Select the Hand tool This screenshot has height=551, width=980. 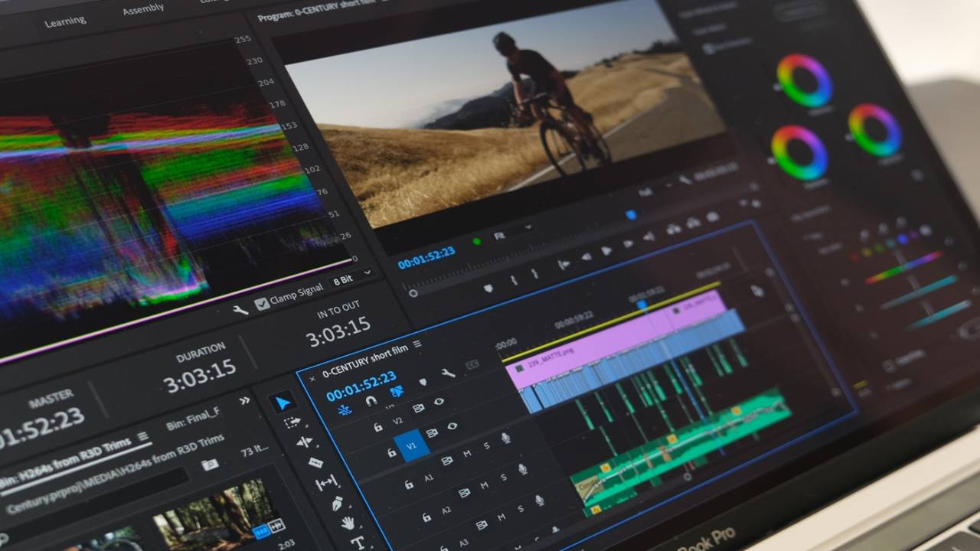(x=348, y=523)
